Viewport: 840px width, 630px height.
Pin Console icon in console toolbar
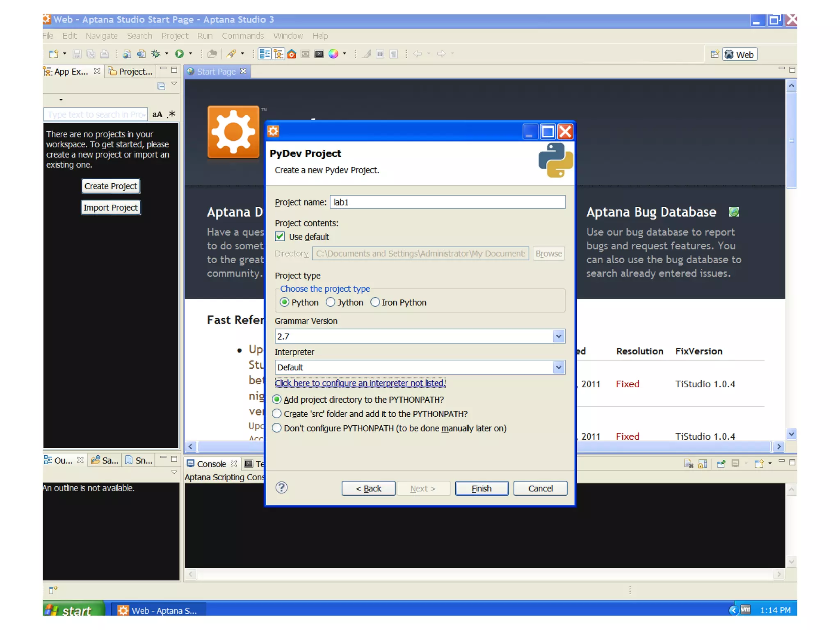(x=721, y=463)
